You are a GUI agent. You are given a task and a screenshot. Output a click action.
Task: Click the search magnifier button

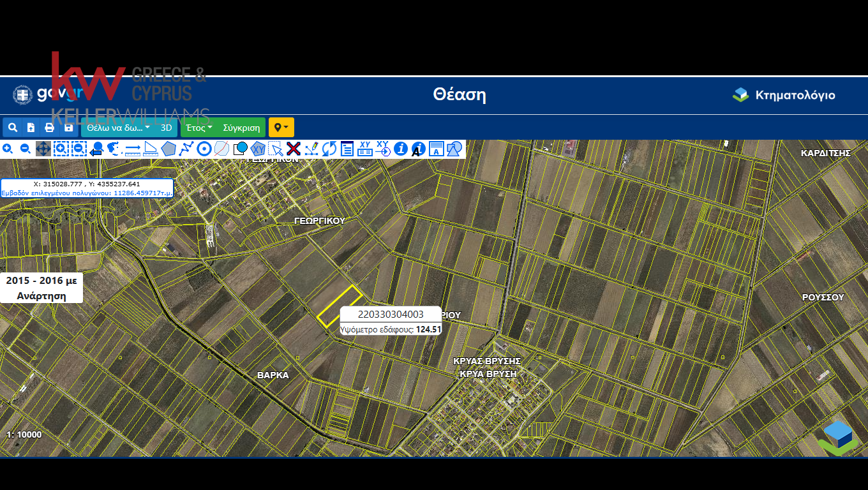coord(13,128)
